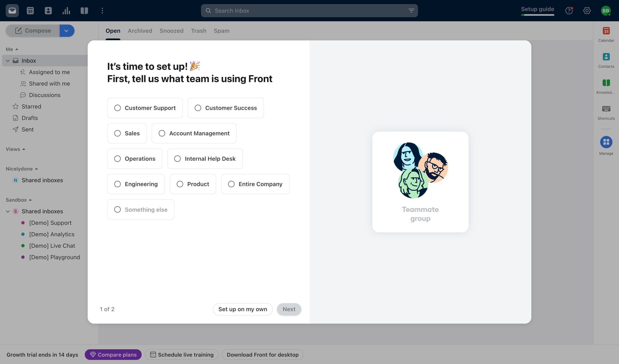
Task: Open the analytics bar chart icon
Action: tap(66, 11)
